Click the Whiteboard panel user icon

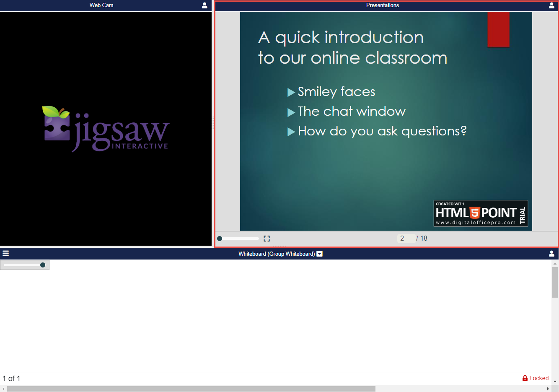551,254
